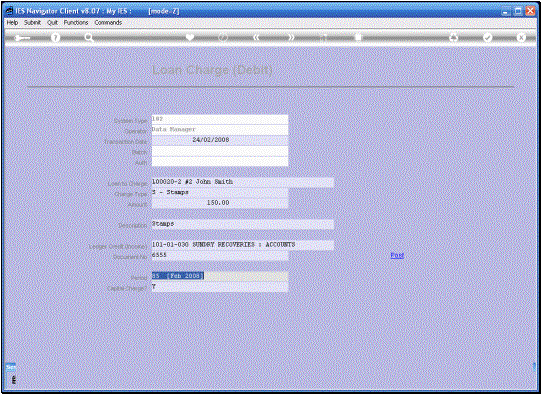
Task: Click the Transaction Date field 24/02/2008
Action: tap(220, 140)
